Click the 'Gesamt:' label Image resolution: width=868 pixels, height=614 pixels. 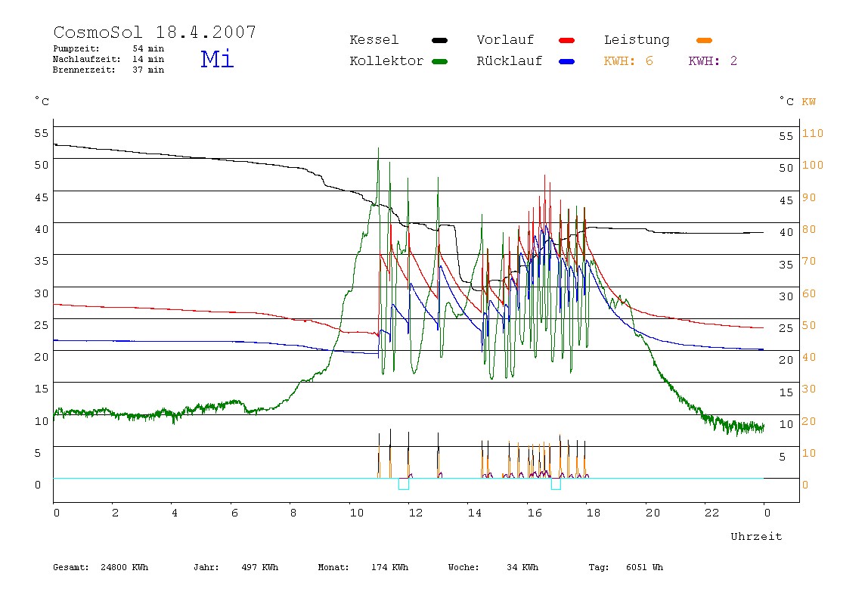(71, 567)
